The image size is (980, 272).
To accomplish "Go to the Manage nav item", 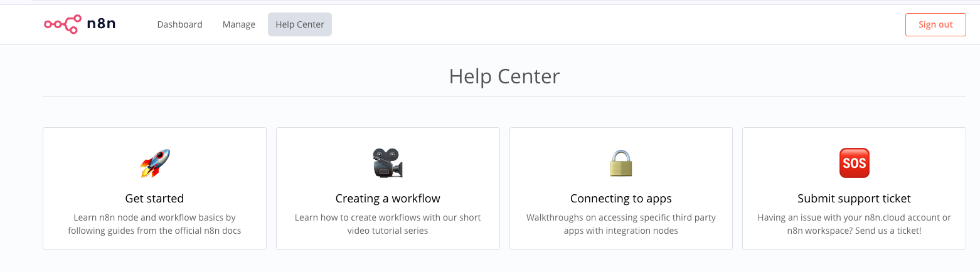I will pyautogui.click(x=239, y=24).
